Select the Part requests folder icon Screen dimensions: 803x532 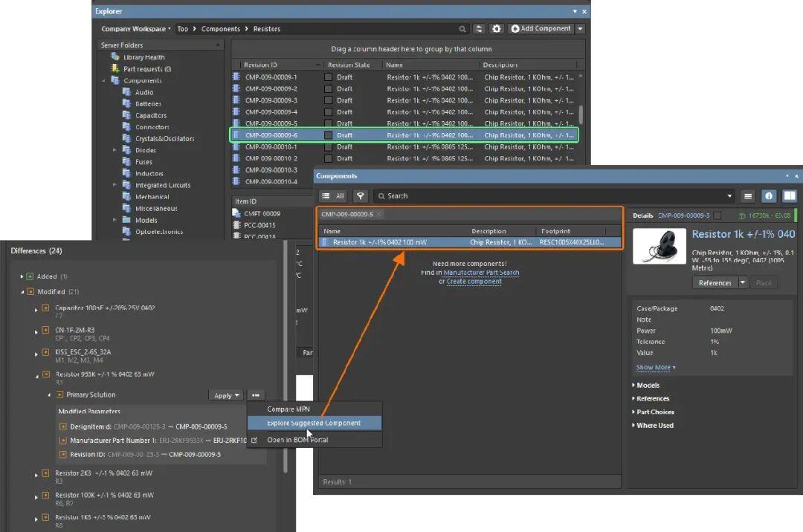click(x=115, y=68)
